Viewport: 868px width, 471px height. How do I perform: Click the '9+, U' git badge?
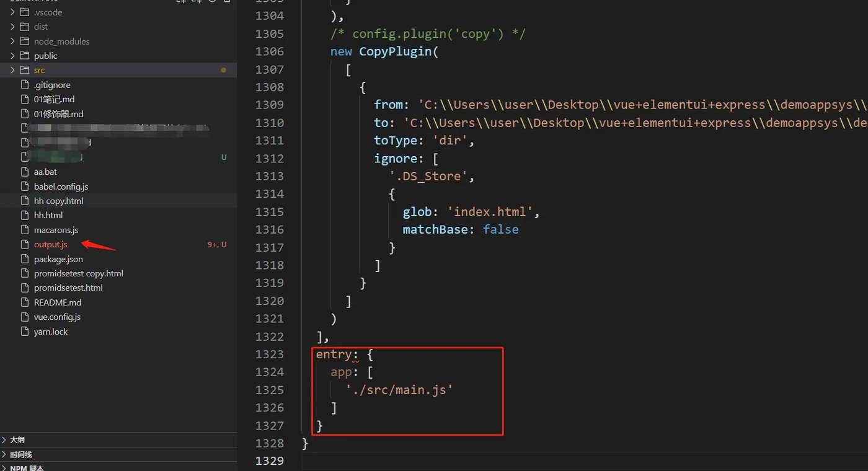pyautogui.click(x=217, y=245)
